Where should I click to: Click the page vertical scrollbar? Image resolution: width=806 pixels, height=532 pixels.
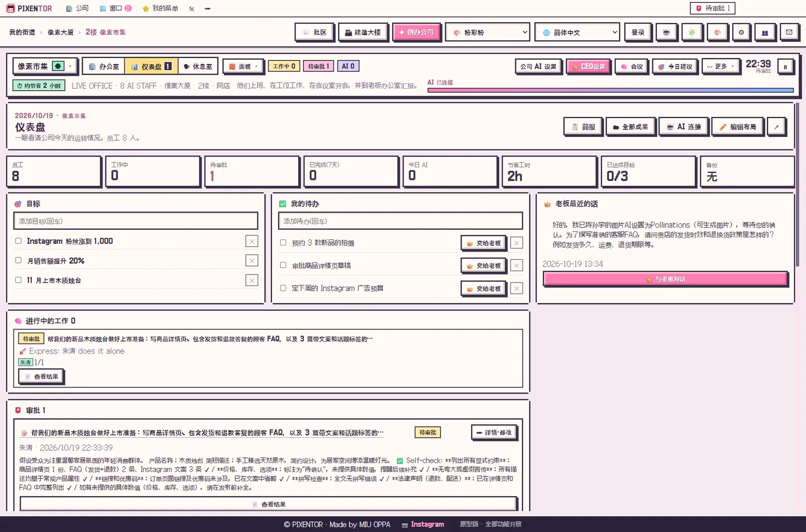pyautogui.click(x=797, y=185)
